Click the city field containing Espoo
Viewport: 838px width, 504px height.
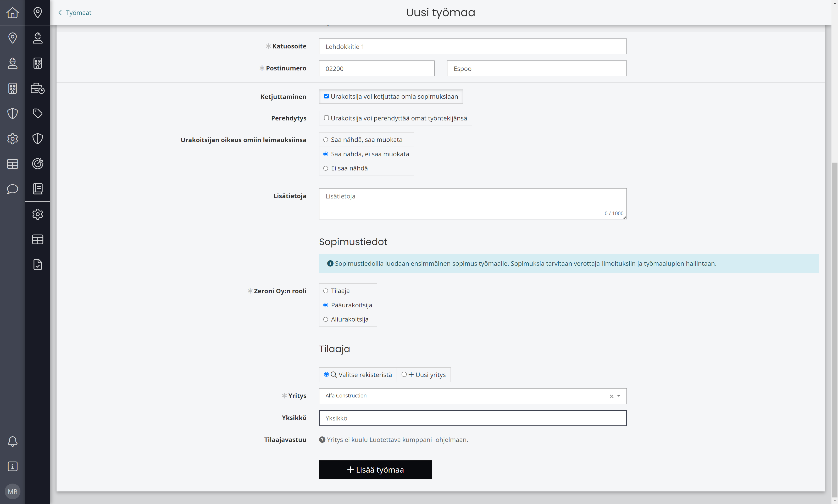tap(536, 69)
